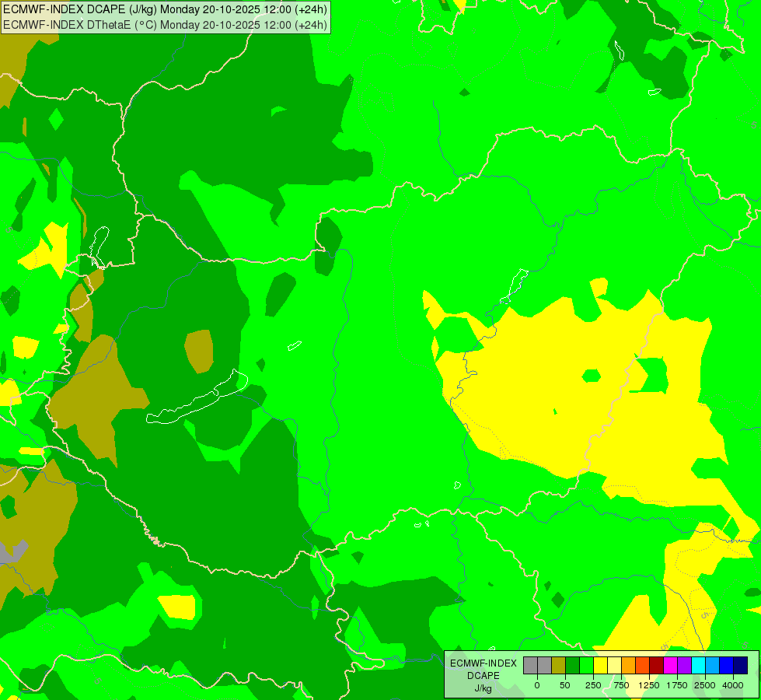
Task: Click the 250 legend tick label
Action: click(x=593, y=685)
